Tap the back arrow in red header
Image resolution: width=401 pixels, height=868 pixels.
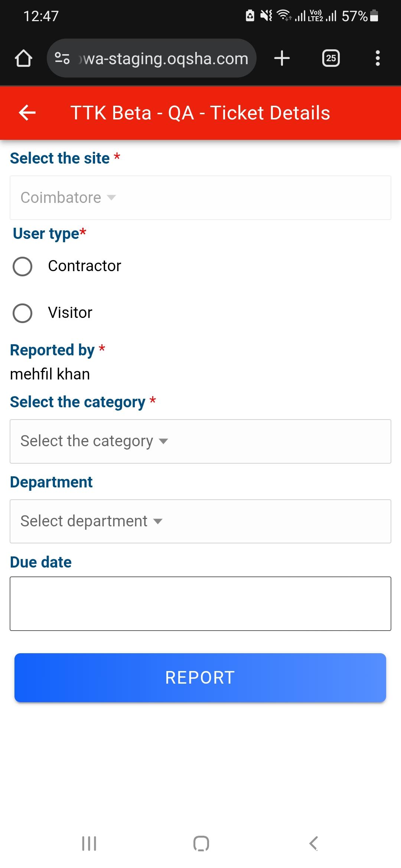[27, 113]
